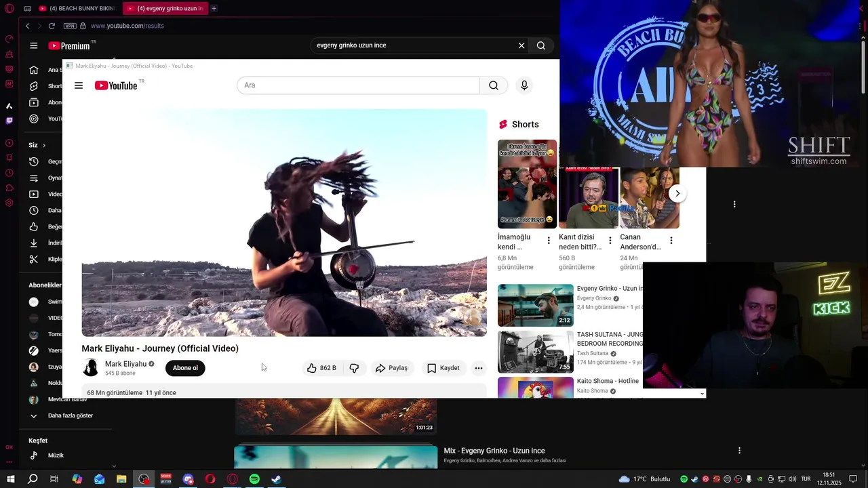This screenshot has width=868, height=488.
Task: Open options for Kanıt dizisi Short
Action: click(x=610, y=241)
